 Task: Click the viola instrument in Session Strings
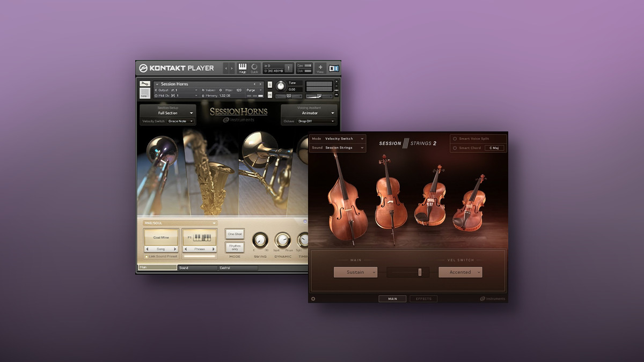pos(431,196)
